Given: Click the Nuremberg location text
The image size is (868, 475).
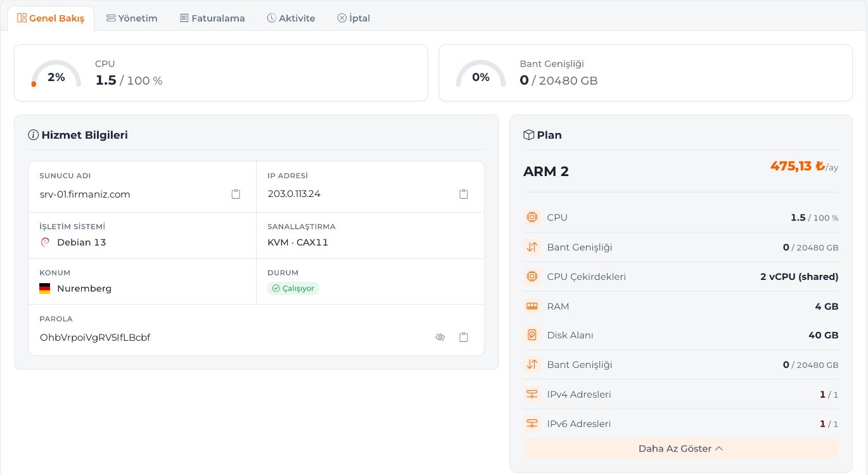Looking at the screenshot, I should (x=84, y=288).
